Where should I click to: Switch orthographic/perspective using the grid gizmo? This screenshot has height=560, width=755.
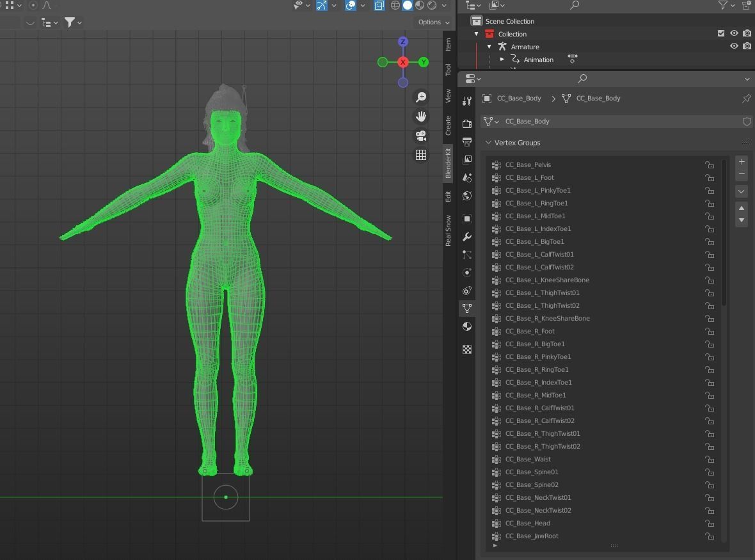pos(421,155)
